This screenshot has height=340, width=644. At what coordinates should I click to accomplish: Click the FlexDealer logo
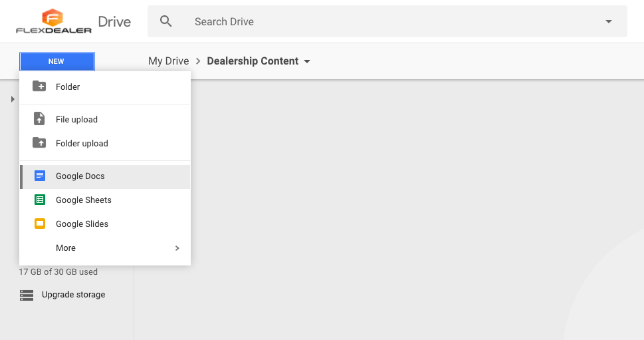53,21
